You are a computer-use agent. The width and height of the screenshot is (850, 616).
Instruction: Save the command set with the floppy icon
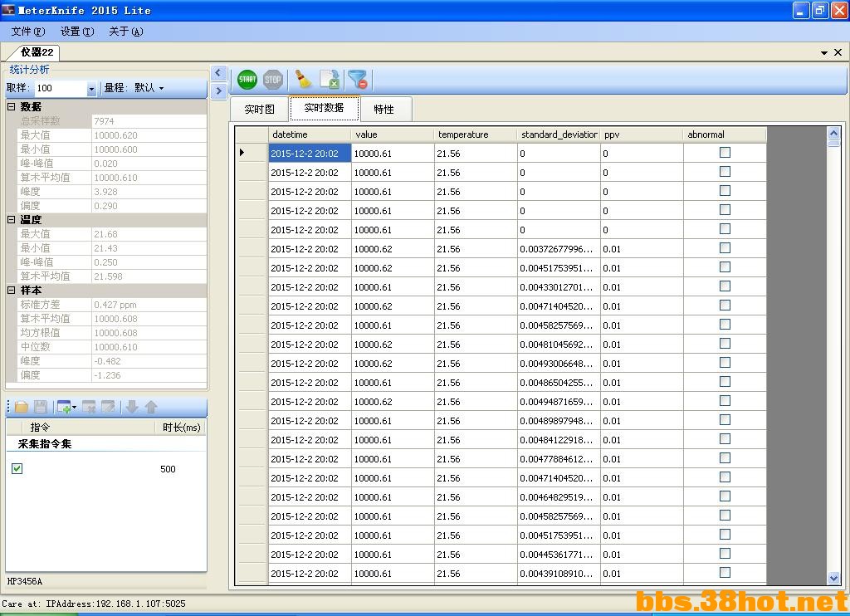[41, 407]
